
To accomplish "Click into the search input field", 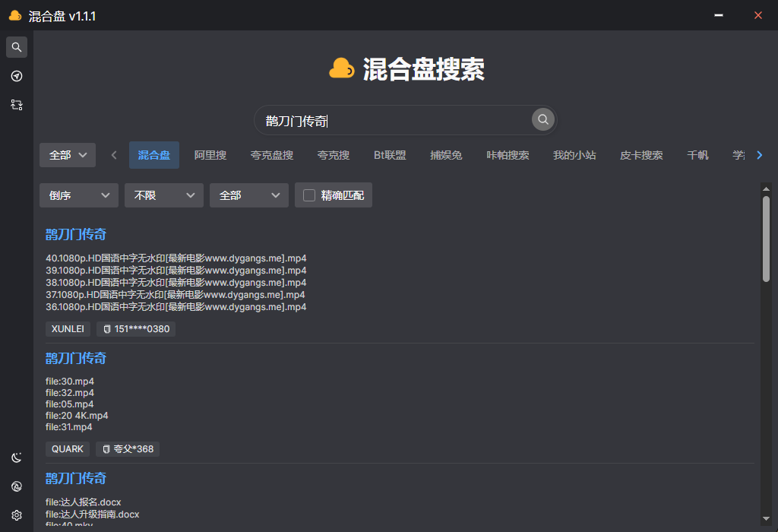I will coord(394,121).
